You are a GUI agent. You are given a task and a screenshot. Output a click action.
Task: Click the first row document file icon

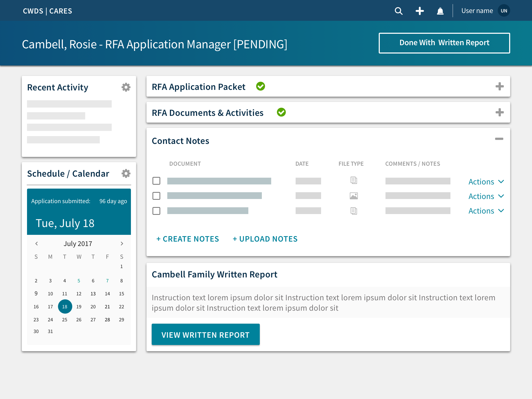pyautogui.click(x=354, y=180)
